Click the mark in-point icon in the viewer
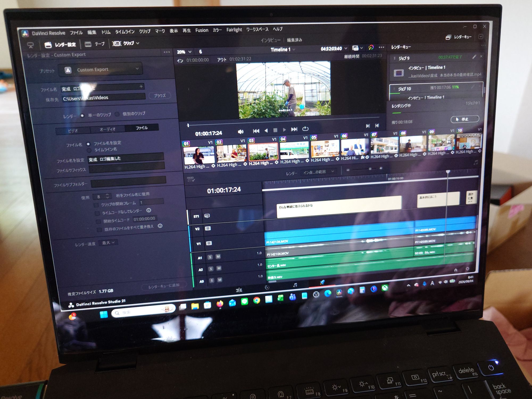The image size is (532, 399). [368, 126]
